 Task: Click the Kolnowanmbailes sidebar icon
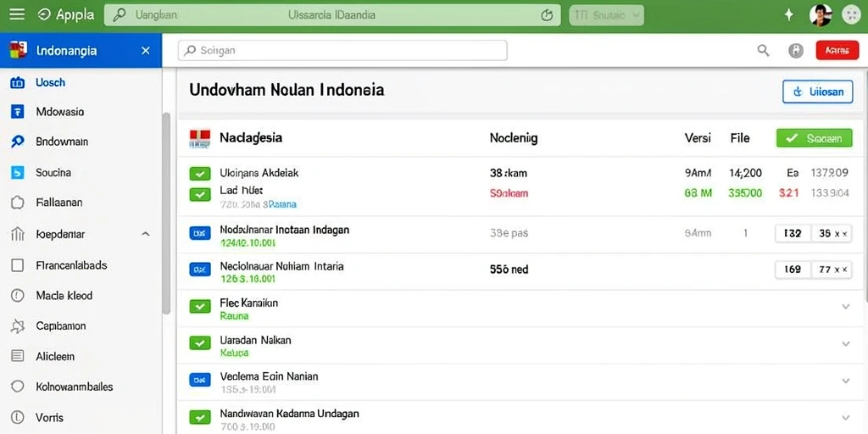18,387
